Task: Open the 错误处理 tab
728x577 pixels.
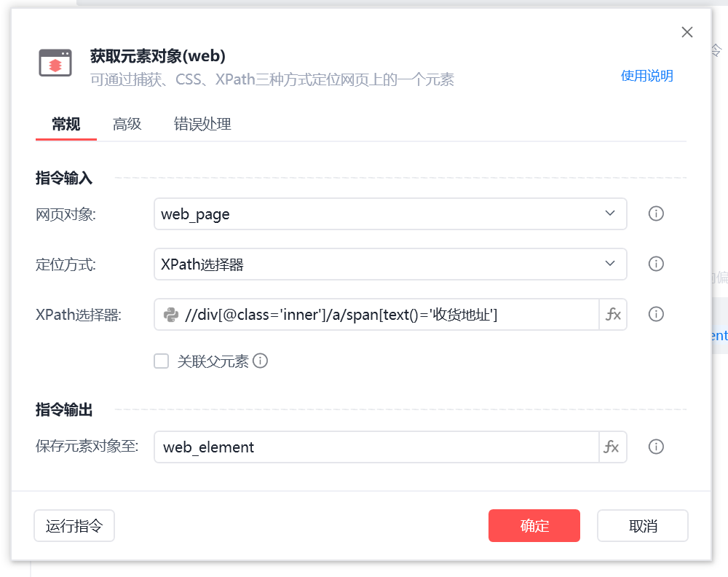Action: (202, 124)
